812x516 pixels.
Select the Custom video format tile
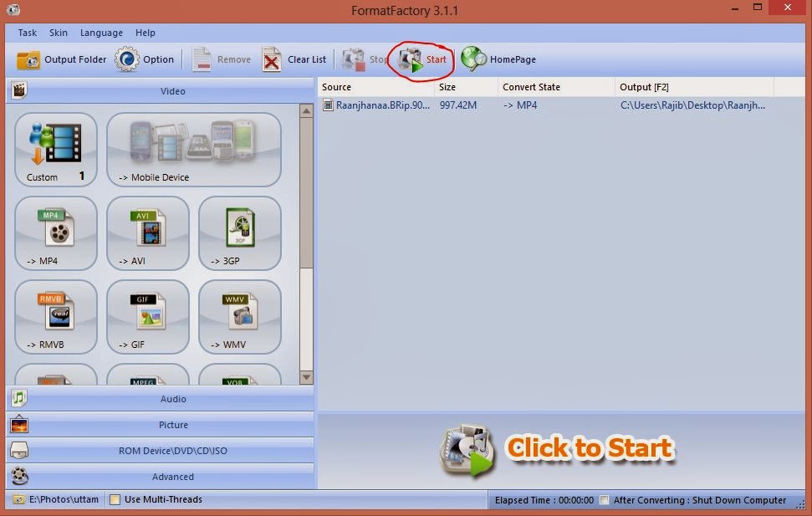click(56, 150)
